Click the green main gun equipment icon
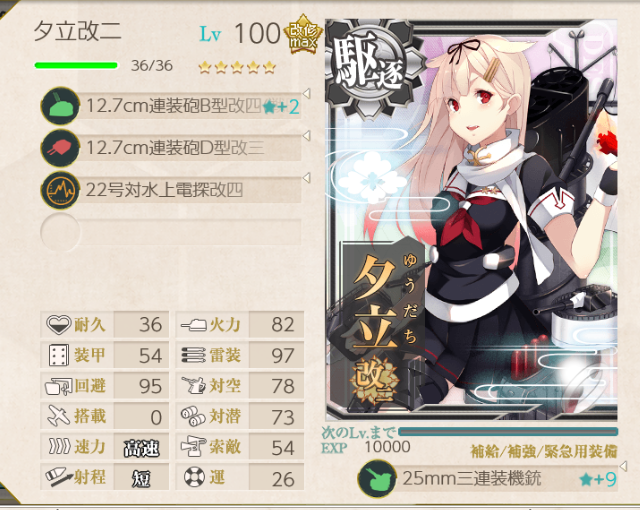Screen dimensions: 640x510 [x=60, y=106]
